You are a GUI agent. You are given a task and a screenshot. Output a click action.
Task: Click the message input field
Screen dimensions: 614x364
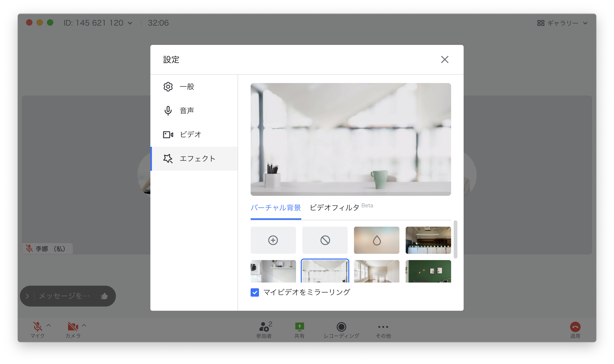(64, 296)
